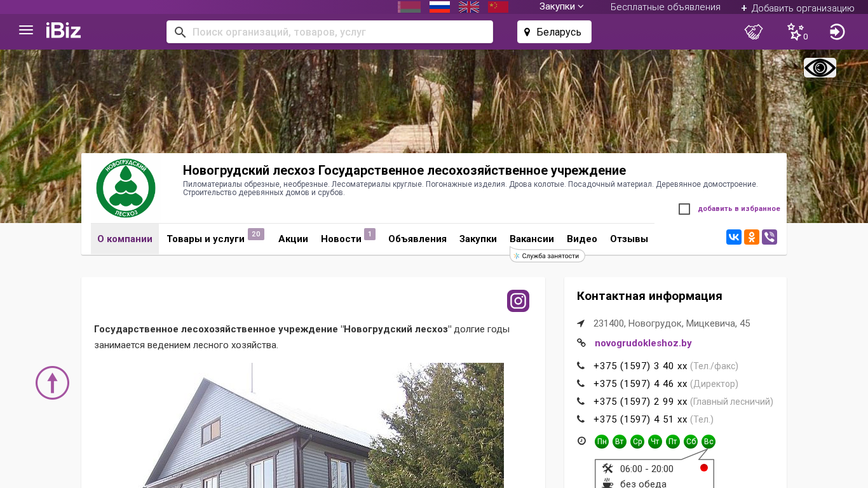
Task: Click the Служба занятости badge
Action: click(547, 255)
